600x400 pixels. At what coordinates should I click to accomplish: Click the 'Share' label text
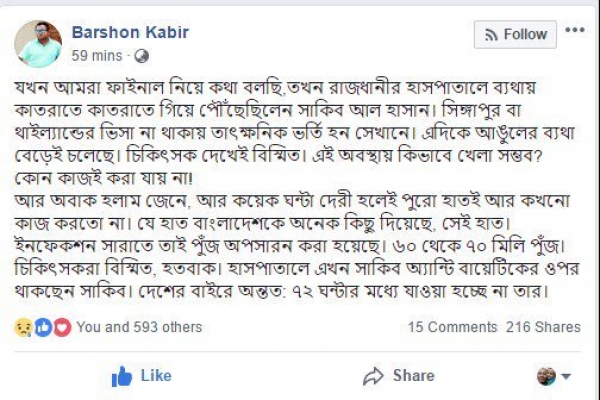tap(413, 376)
